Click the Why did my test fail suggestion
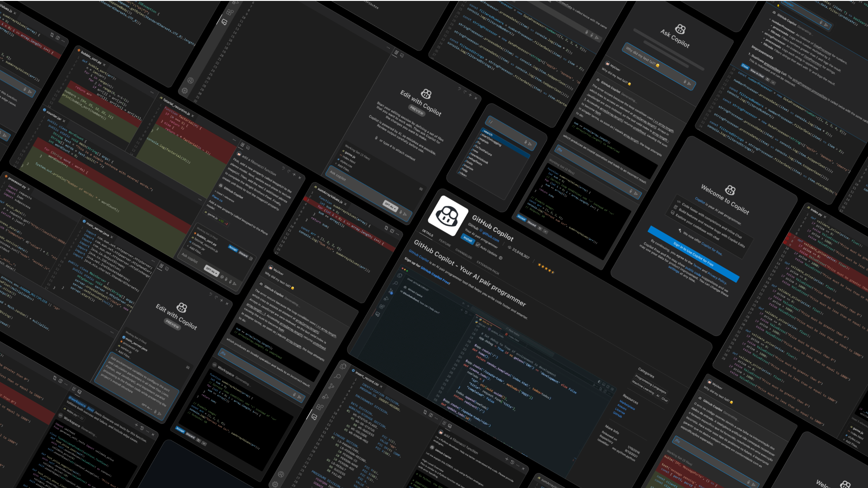Screen dimensions: 868x488 click(x=642, y=58)
